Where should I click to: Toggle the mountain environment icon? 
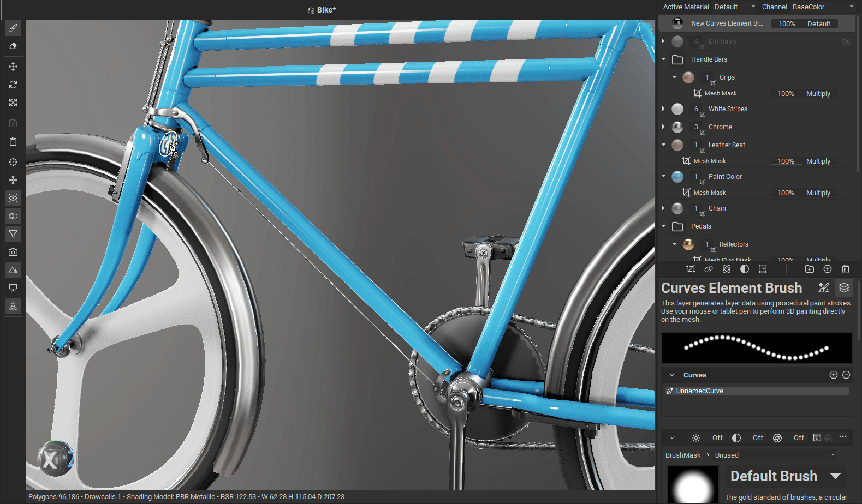point(13,270)
